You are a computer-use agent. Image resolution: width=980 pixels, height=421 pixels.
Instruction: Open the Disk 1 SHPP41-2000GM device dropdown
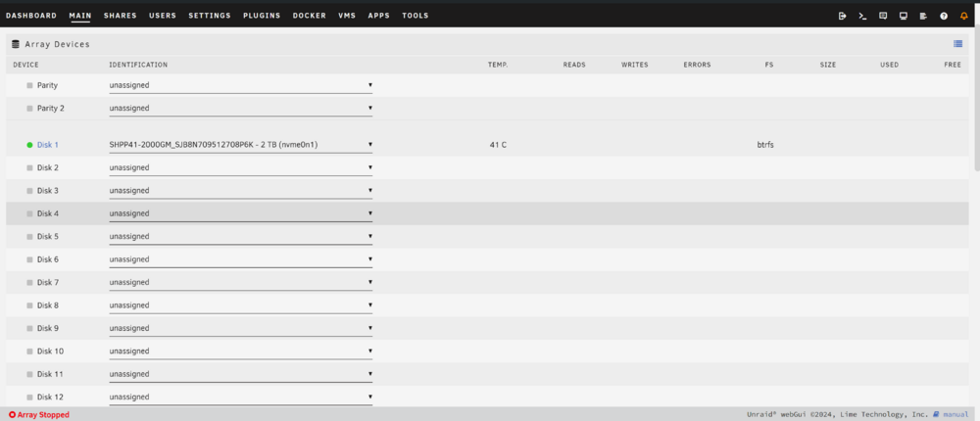tap(241, 145)
